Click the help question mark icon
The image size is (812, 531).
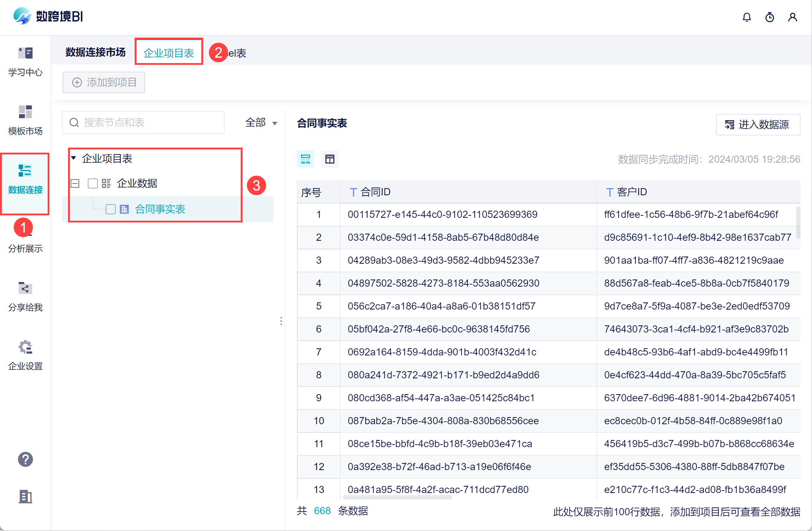pyautogui.click(x=25, y=459)
